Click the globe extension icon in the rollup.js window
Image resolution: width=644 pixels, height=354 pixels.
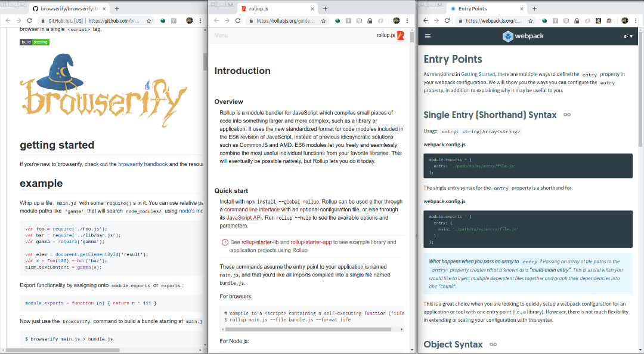(x=338, y=20)
